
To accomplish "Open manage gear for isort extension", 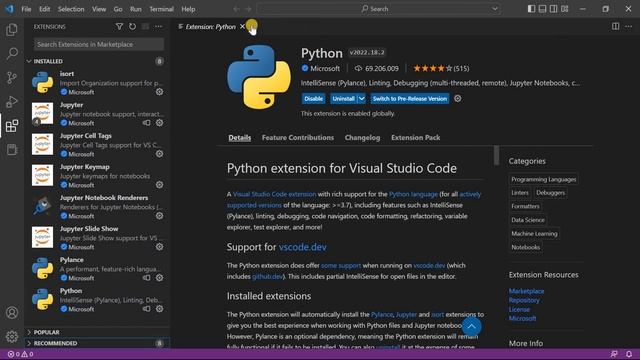I will click(x=160, y=92).
